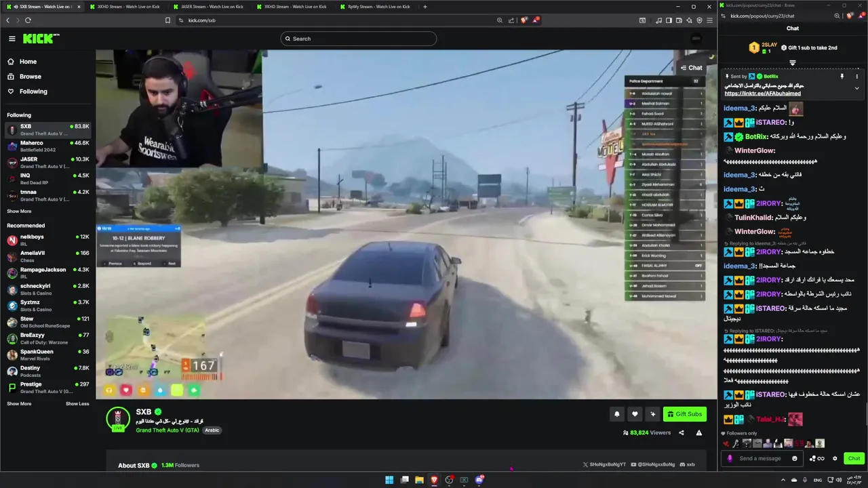
Task: Open Maherco channel in Following list
Action: click(47, 146)
